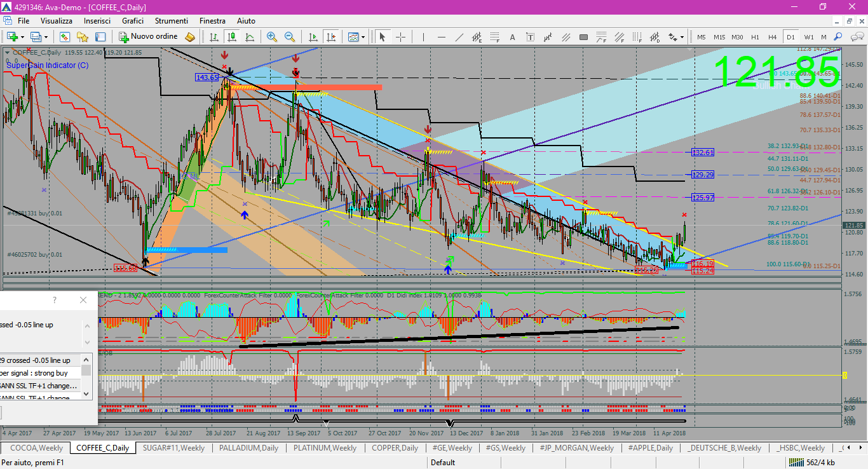This screenshot has height=469, width=868.
Task: Switch to H1 timeframe
Action: click(x=755, y=37)
